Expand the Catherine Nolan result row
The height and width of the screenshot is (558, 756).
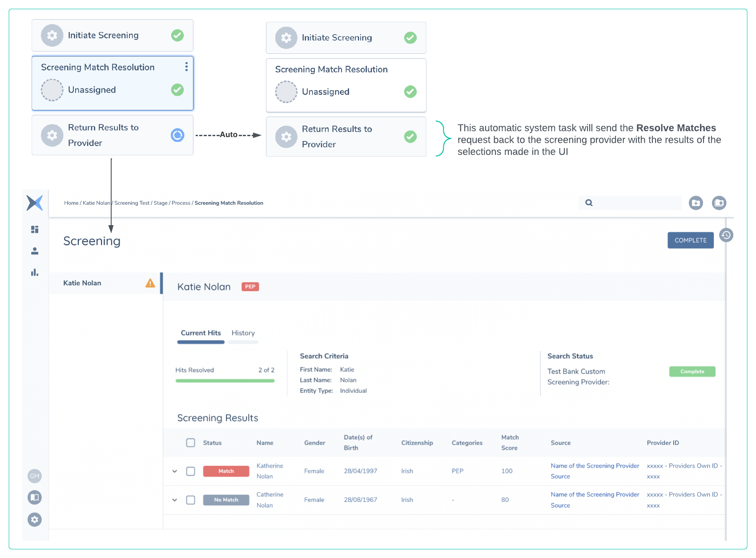[x=175, y=500]
